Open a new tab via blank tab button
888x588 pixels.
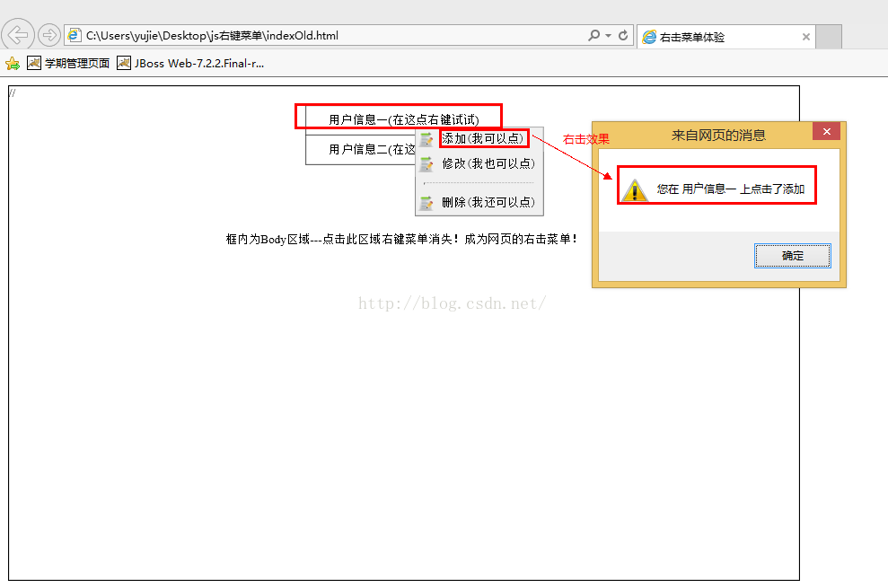point(829,37)
